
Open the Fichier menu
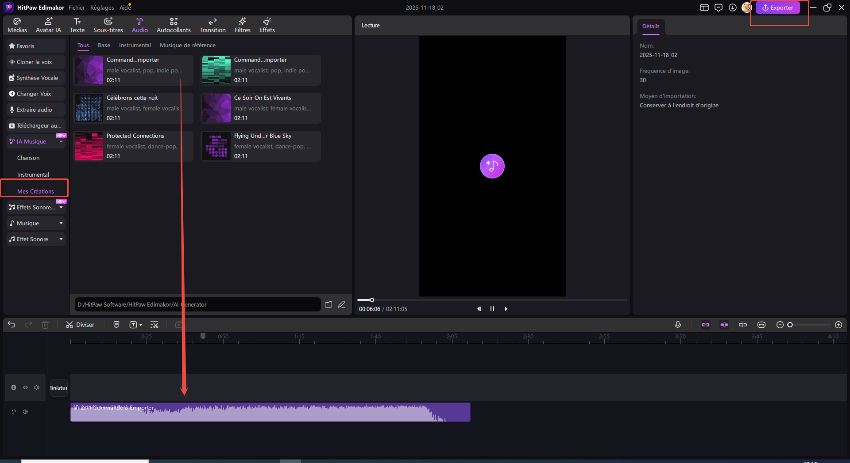click(x=76, y=8)
